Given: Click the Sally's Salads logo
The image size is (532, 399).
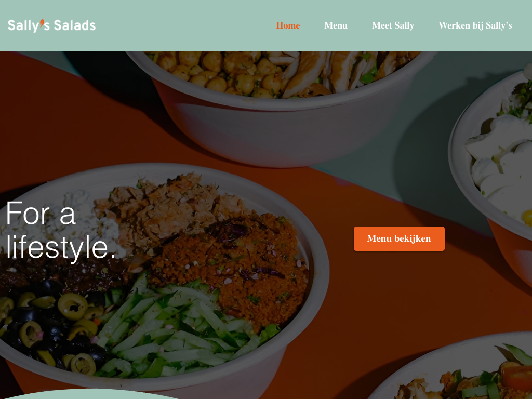Looking at the screenshot, I should coord(51,25).
